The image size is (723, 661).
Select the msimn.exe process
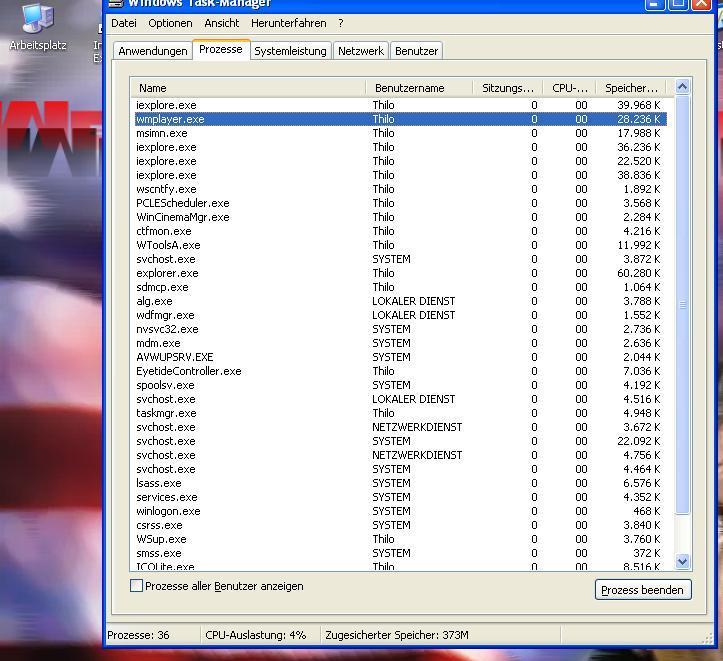tap(400, 133)
